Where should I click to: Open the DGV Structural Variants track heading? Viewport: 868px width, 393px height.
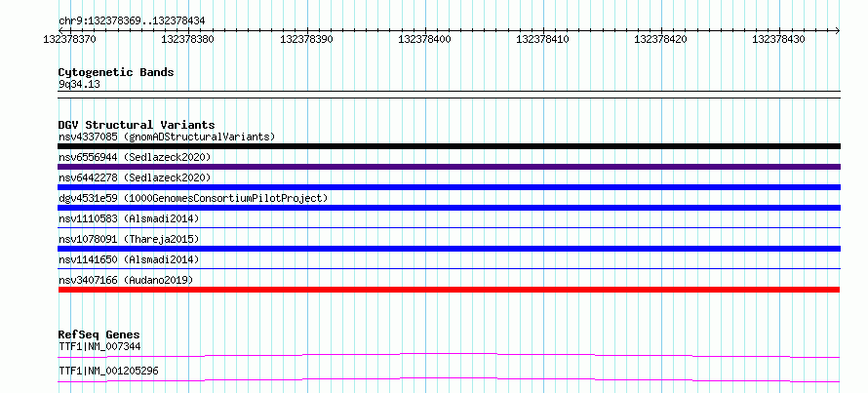(x=137, y=125)
